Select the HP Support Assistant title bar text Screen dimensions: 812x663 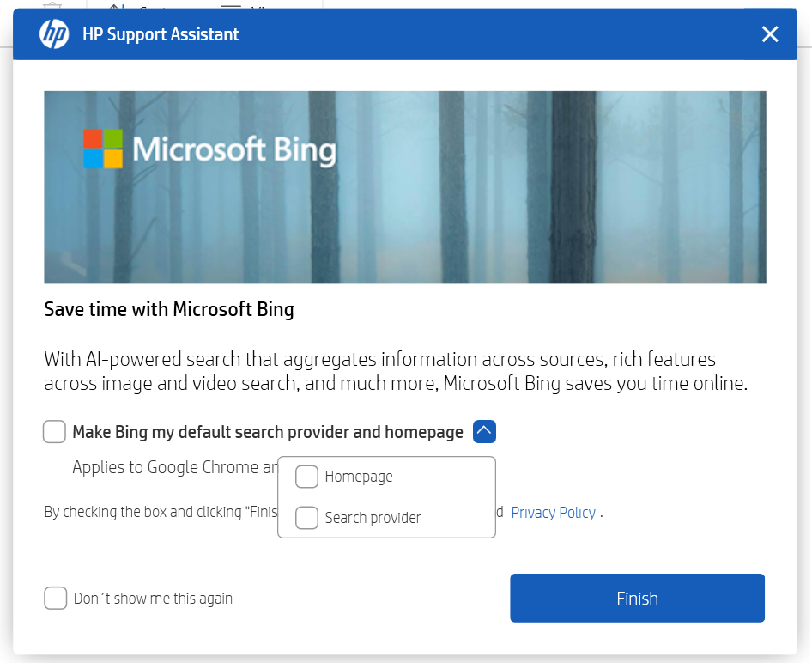pos(160,34)
